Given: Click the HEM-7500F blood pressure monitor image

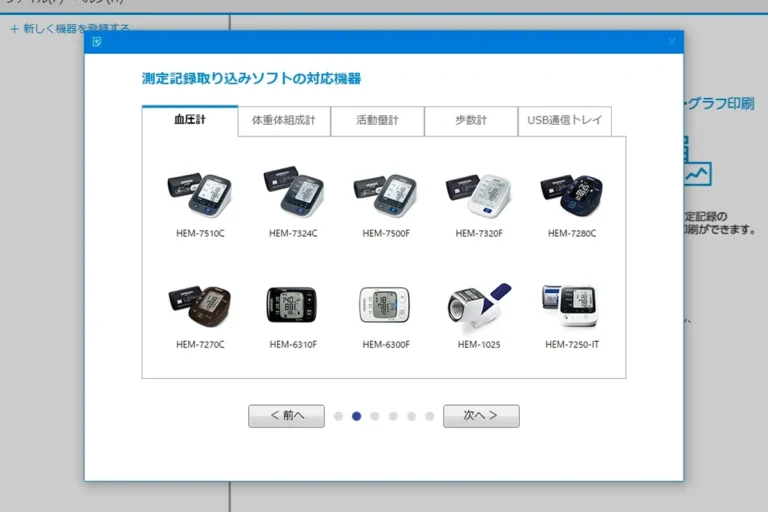Looking at the screenshot, I should point(386,195).
